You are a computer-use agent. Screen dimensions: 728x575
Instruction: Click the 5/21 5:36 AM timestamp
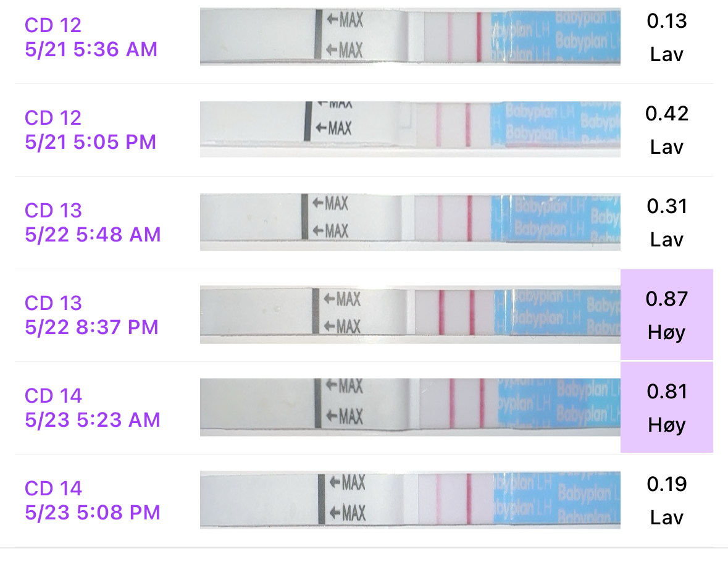tap(91, 49)
